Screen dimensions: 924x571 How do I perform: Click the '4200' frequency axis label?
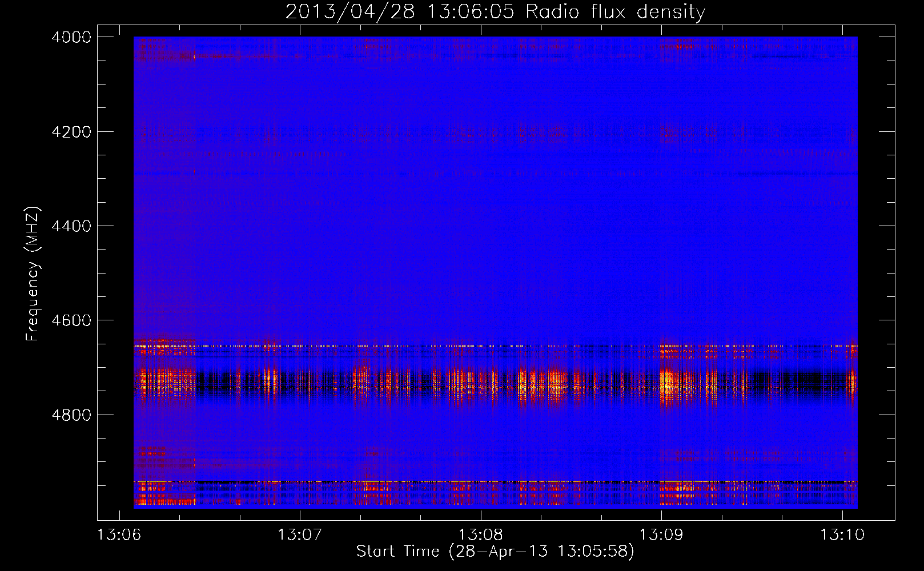coord(71,132)
